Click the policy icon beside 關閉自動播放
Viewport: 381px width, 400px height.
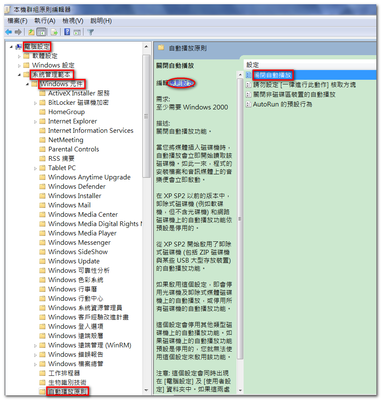(249, 75)
